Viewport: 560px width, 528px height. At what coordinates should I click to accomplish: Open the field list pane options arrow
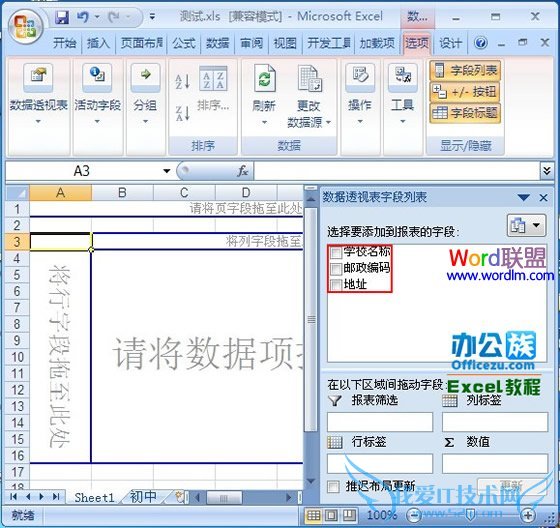pos(524,197)
